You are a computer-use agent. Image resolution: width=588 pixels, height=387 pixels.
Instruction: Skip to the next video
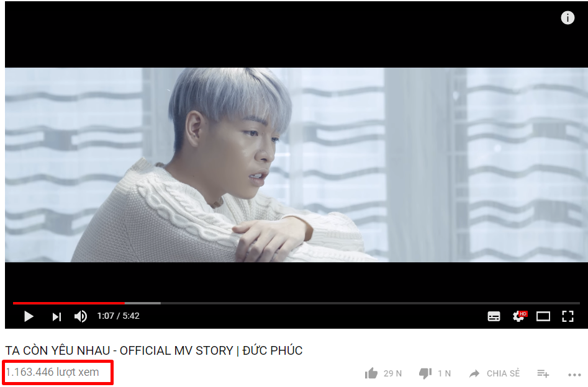click(x=57, y=317)
